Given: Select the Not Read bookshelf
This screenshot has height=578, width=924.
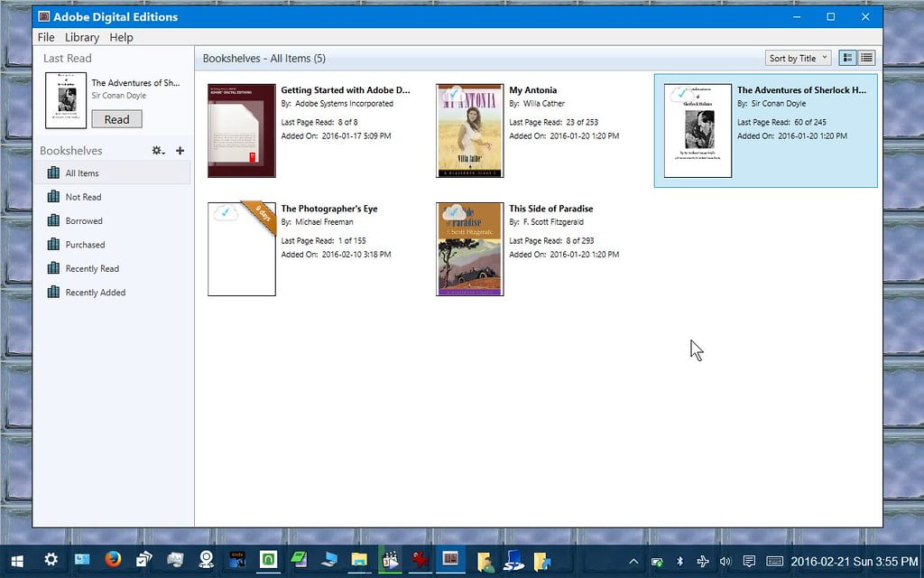Looking at the screenshot, I should (112, 197).
